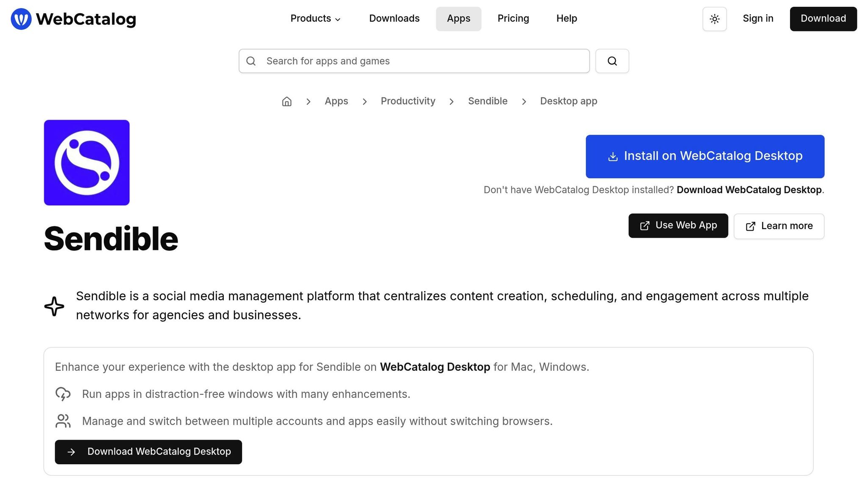Click Use Web App button
This screenshot has width=868, height=488.
[x=678, y=226]
